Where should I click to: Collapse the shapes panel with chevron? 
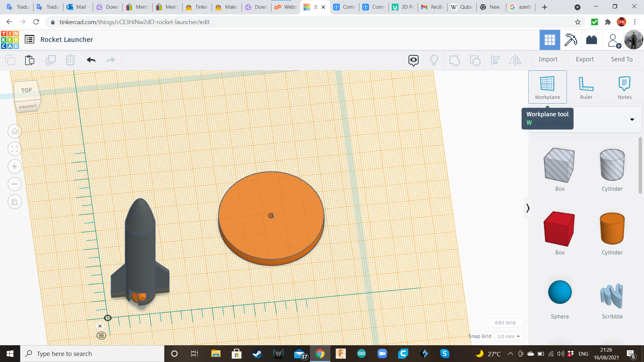(x=528, y=208)
